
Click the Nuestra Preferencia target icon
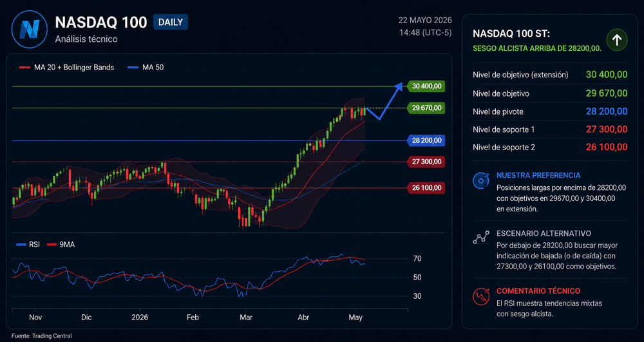point(481,180)
